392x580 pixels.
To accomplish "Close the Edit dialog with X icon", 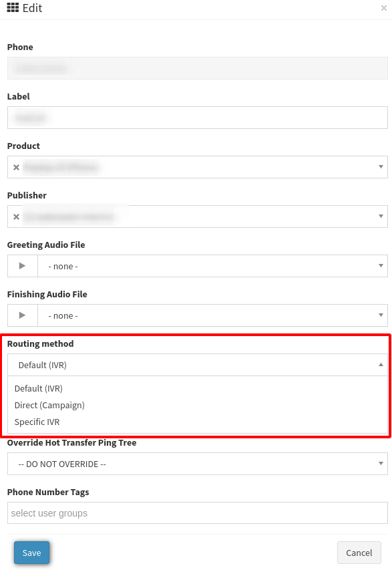I will tap(383, 8).
